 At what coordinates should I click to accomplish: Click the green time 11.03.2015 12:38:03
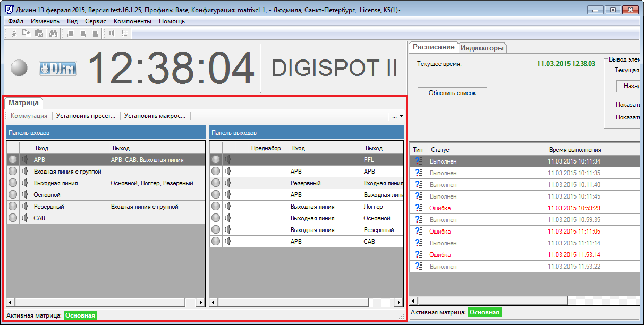click(566, 64)
